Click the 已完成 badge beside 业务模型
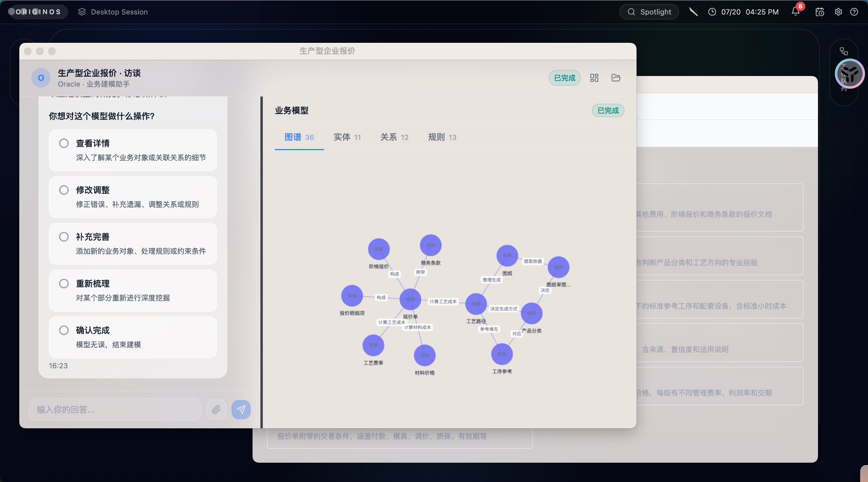This screenshot has height=482, width=868. (x=608, y=111)
